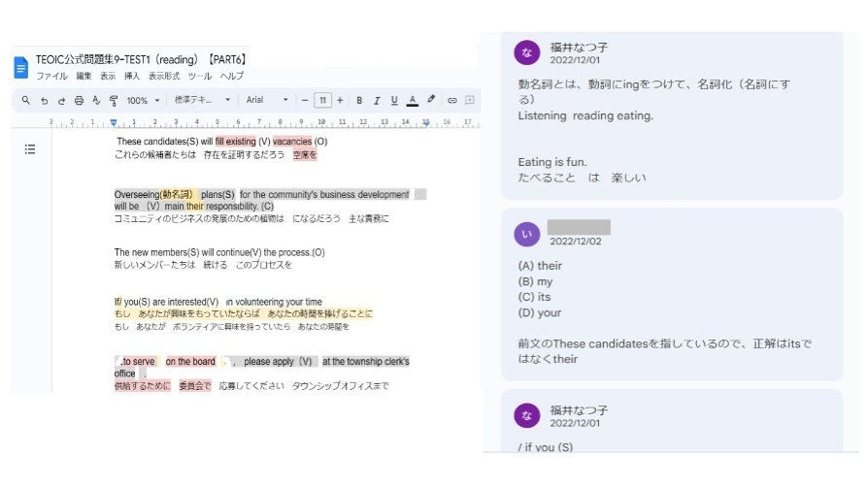Open the Google Docs home icon
Image resolution: width=868 pixels, height=488 pixels.
[x=21, y=67]
